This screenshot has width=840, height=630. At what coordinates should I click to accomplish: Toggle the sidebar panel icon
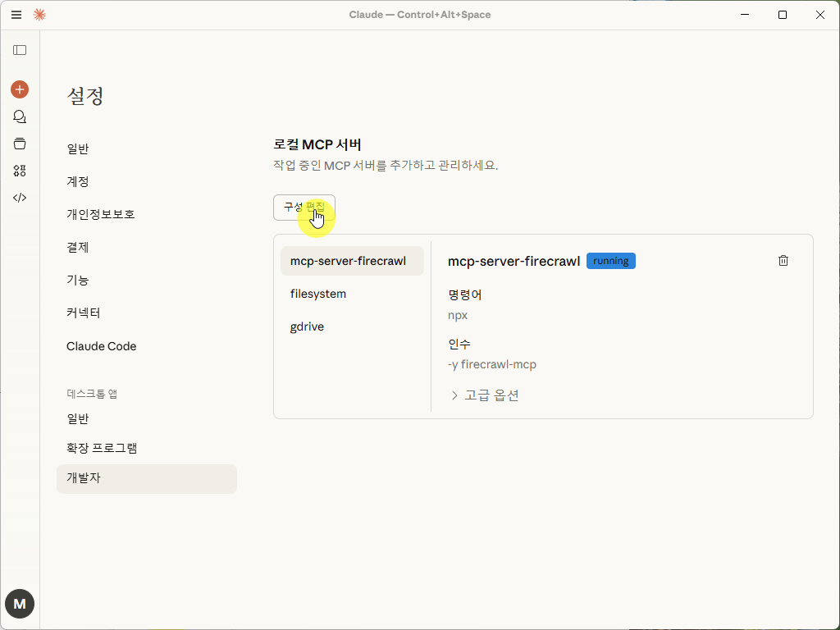click(x=20, y=50)
